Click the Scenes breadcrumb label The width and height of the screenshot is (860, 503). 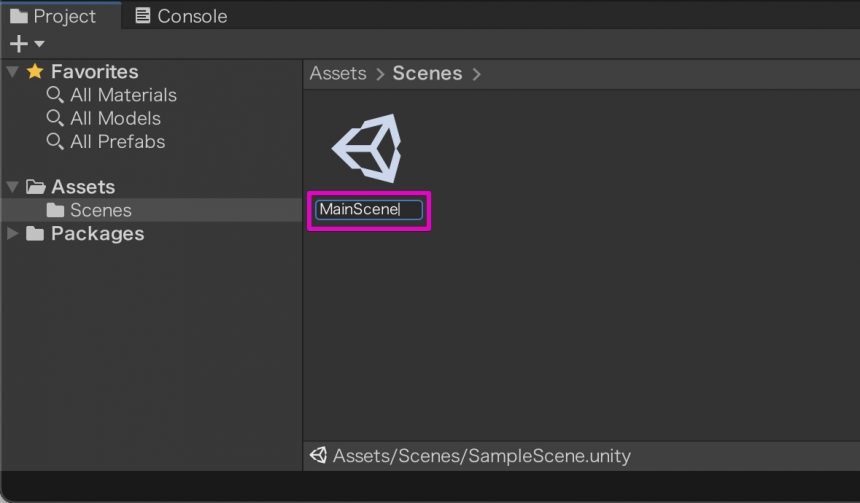click(x=427, y=73)
